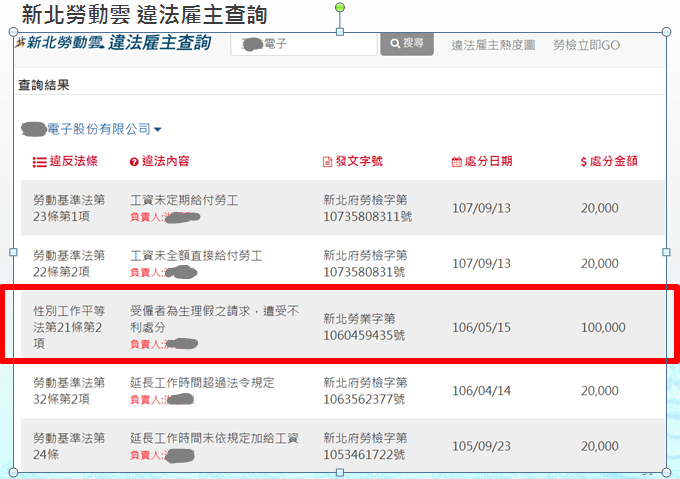Select the date 106/05/15
This screenshot has height=479, width=680.
click(x=481, y=327)
